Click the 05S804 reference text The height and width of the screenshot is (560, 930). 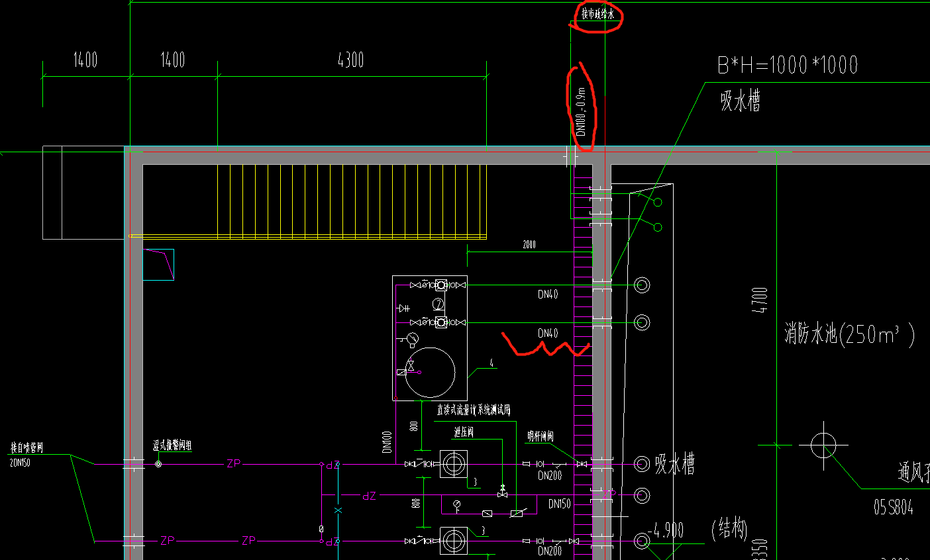coord(894,508)
